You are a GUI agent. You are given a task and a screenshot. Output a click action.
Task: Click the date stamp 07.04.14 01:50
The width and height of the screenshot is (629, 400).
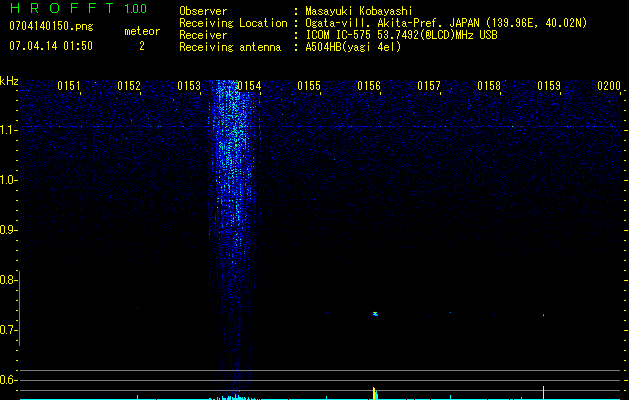pos(51,46)
